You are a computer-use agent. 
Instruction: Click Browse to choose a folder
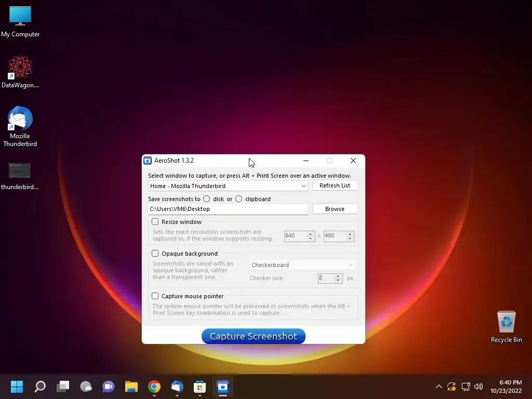335,209
